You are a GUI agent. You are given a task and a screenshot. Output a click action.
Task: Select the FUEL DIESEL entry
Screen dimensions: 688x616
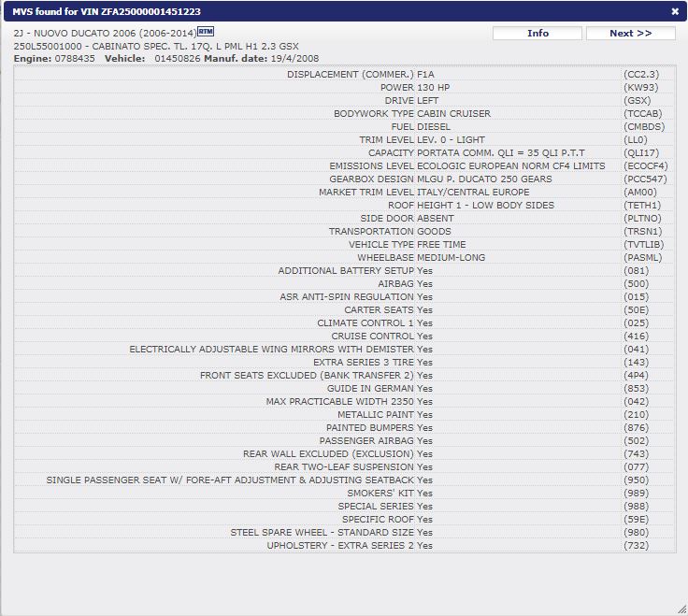pos(421,126)
